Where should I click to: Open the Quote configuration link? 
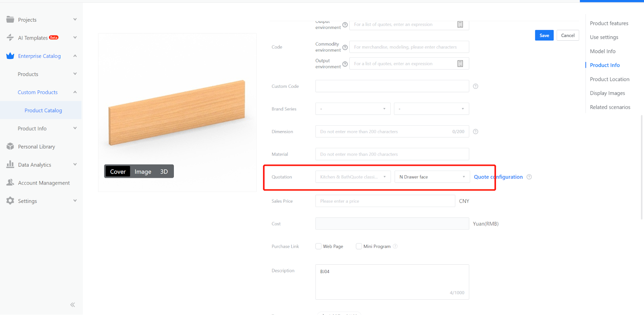498,177
